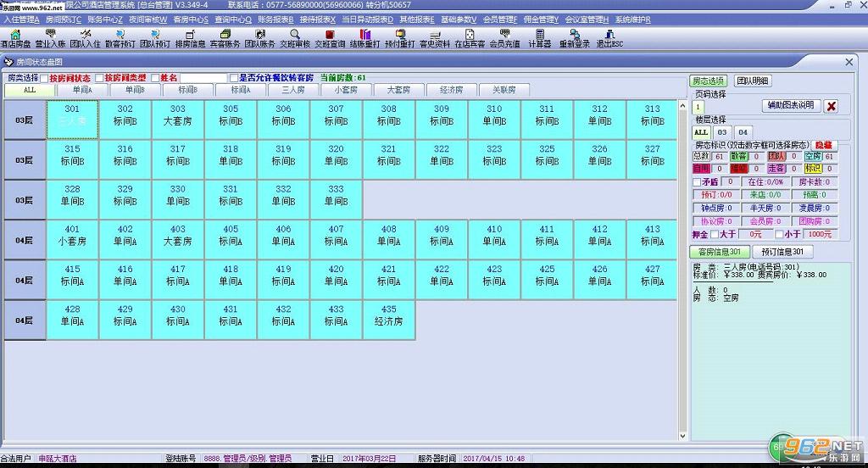
Task: Click the red 团队 status color label
Action: pyautogui.click(x=776, y=156)
